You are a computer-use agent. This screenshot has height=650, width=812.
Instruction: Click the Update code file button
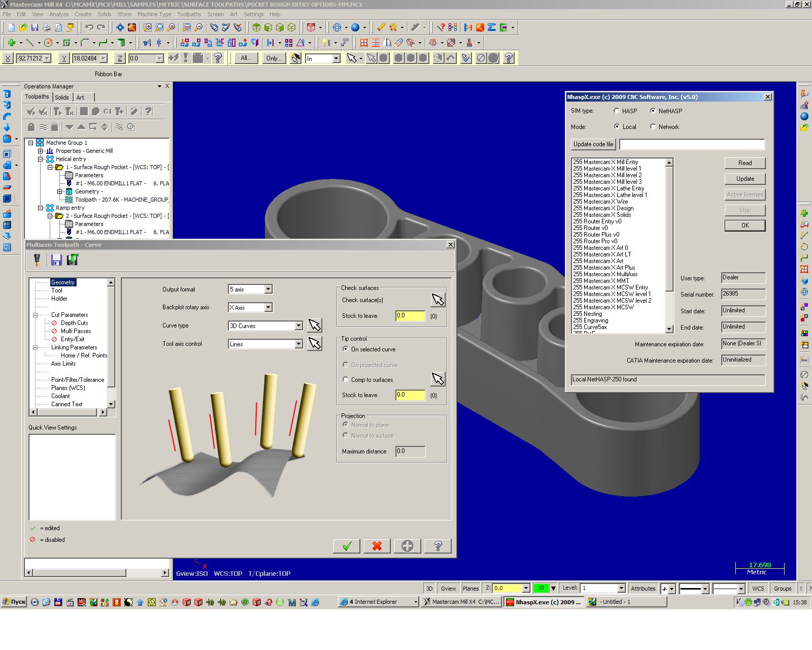point(593,144)
